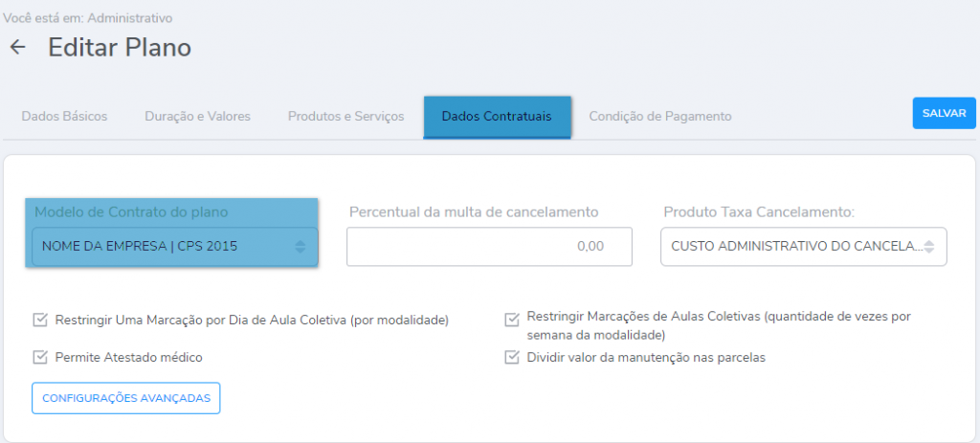Toggle the Permite Atestado médico checkbox
Screen dimensions: 980x443
tap(40, 357)
